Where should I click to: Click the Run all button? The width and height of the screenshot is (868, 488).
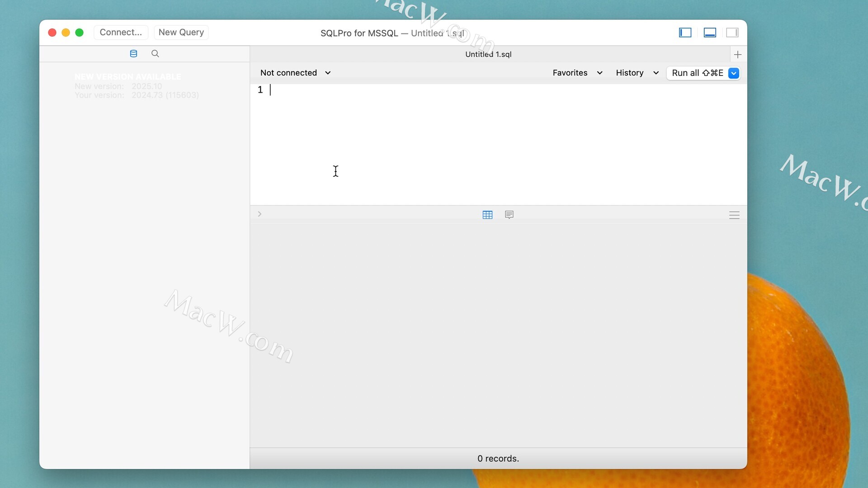697,73
